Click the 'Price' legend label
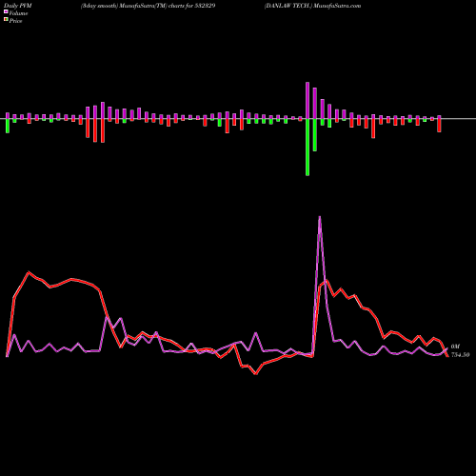 click(15, 21)
